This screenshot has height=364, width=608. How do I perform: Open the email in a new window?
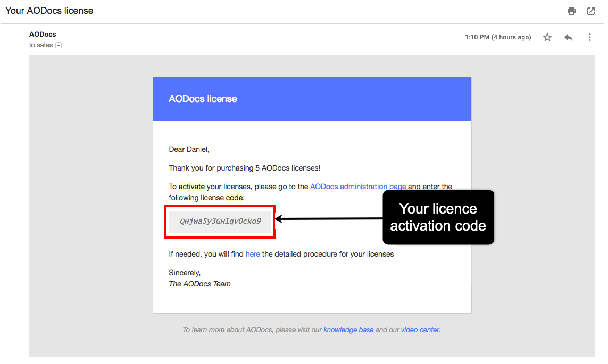pyautogui.click(x=591, y=11)
